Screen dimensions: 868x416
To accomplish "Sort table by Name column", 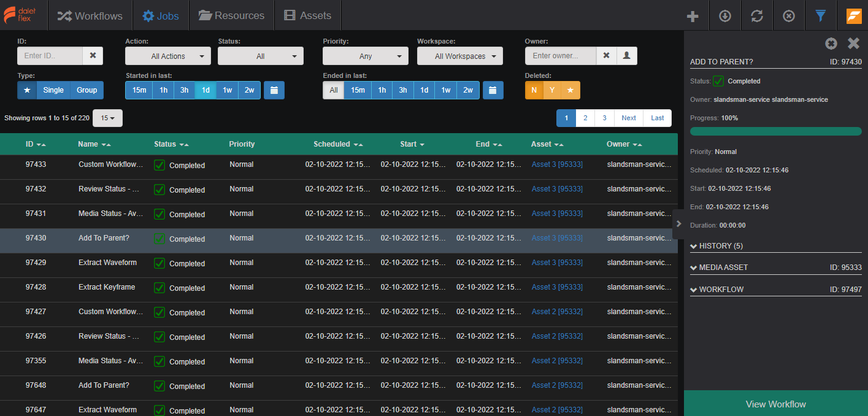I will tap(94, 144).
